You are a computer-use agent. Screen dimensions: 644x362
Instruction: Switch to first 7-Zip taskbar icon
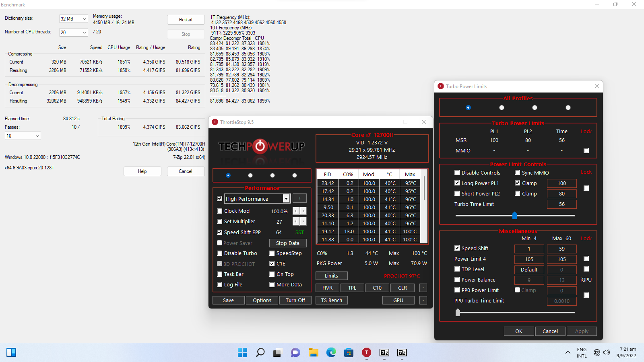click(384, 353)
